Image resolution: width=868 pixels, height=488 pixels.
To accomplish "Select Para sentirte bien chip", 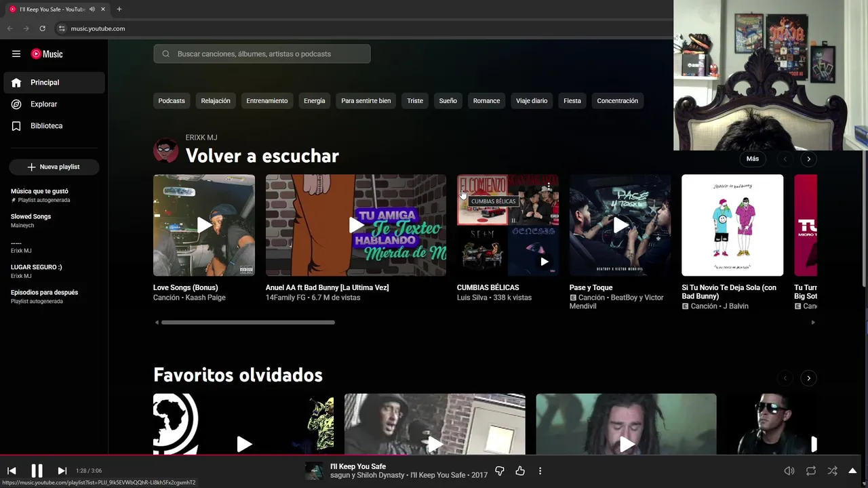I will pos(366,101).
